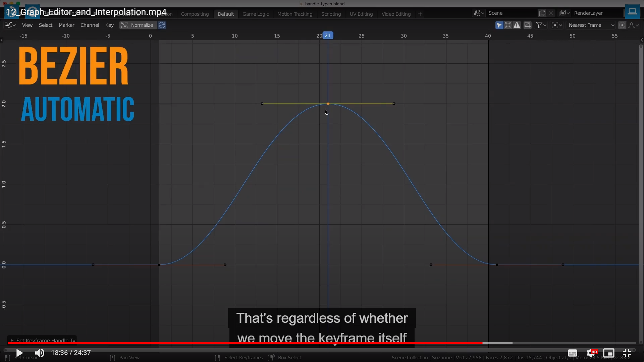644x362 pixels.
Task: Toggle Only Selected keyframes arrow icon
Action: click(x=499, y=25)
